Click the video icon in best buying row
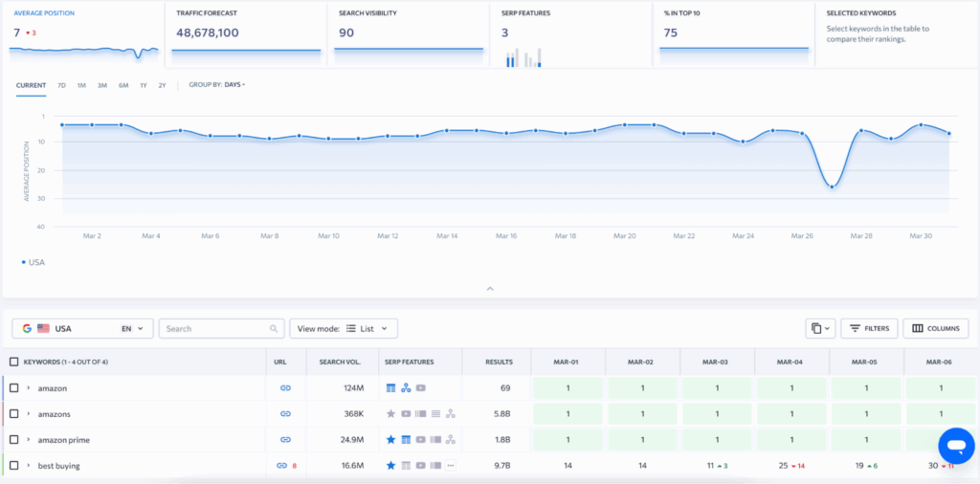Viewport: 980px width, 484px height. pyautogui.click(x=421, y=465)
